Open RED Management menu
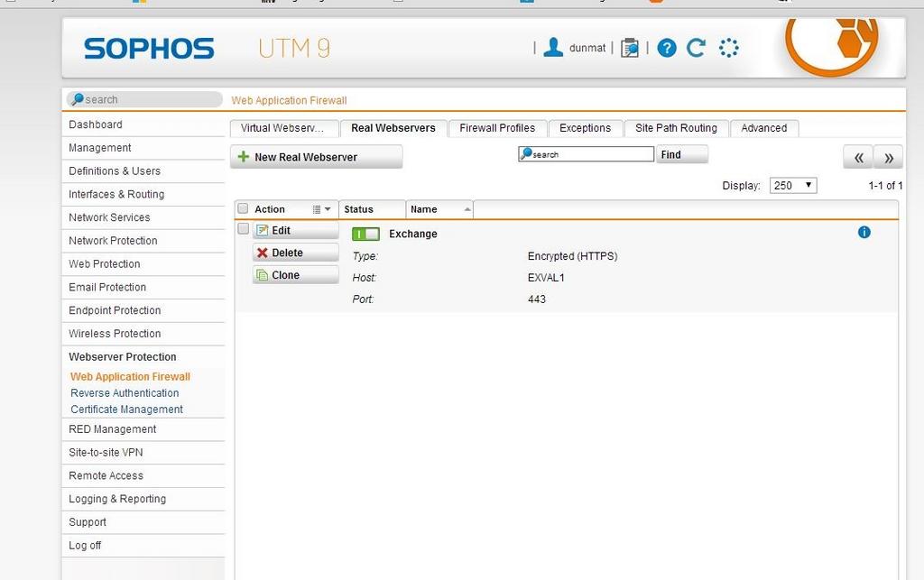The image size is (924, 580). 143,430
